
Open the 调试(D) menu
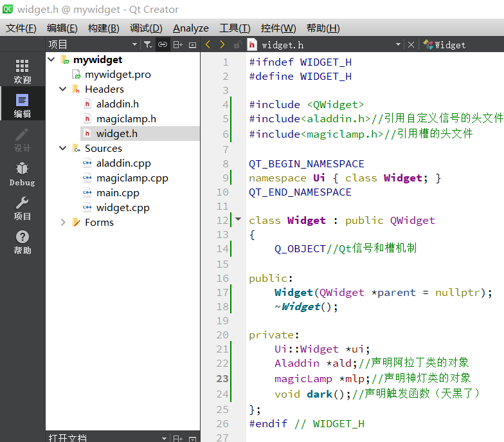point(146,28)
